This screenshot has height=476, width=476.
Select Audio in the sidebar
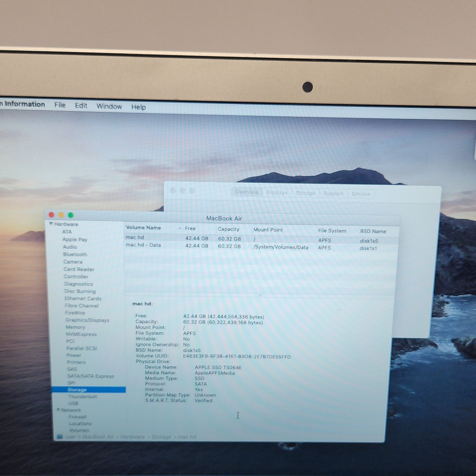point(70,247)
